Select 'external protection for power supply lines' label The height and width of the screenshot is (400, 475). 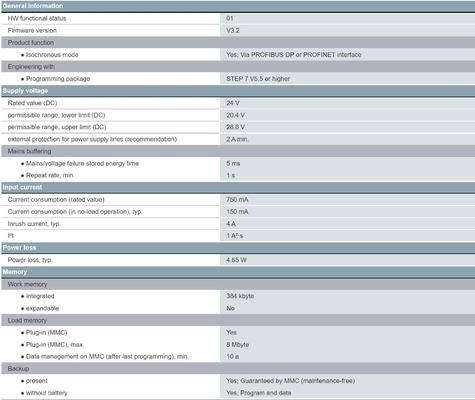click(92, 139)
